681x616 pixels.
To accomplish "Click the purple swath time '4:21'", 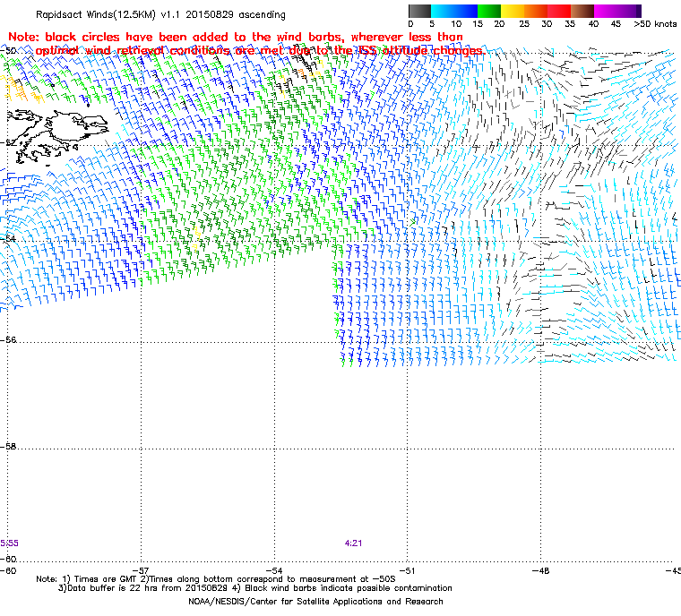I will (x=353, y=543).
